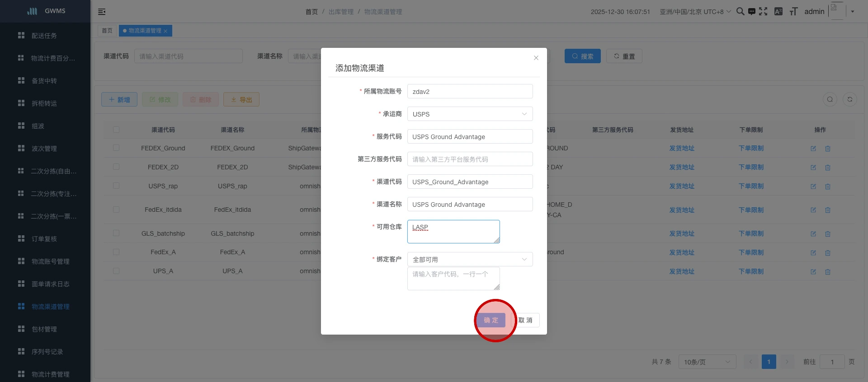
Task: Toggle search visibility round icon in toolbar
Action: click(x=830, y=99)
